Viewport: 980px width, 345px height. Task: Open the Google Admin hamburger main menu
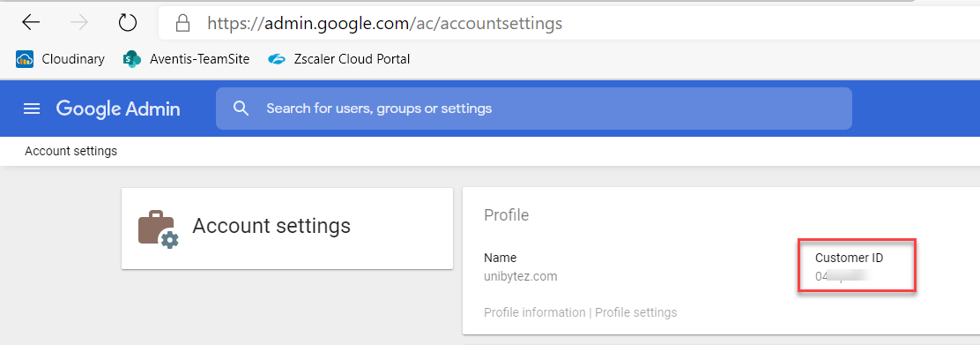(31, 109)
